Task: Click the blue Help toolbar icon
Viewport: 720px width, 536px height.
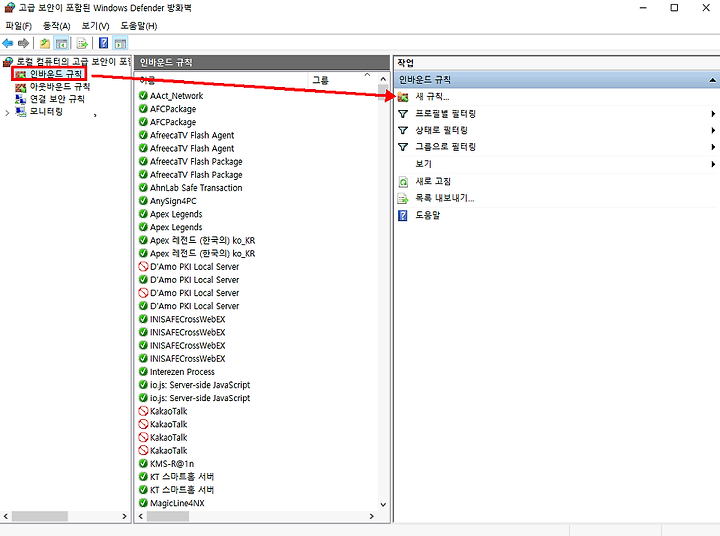Action: [104, 43]
